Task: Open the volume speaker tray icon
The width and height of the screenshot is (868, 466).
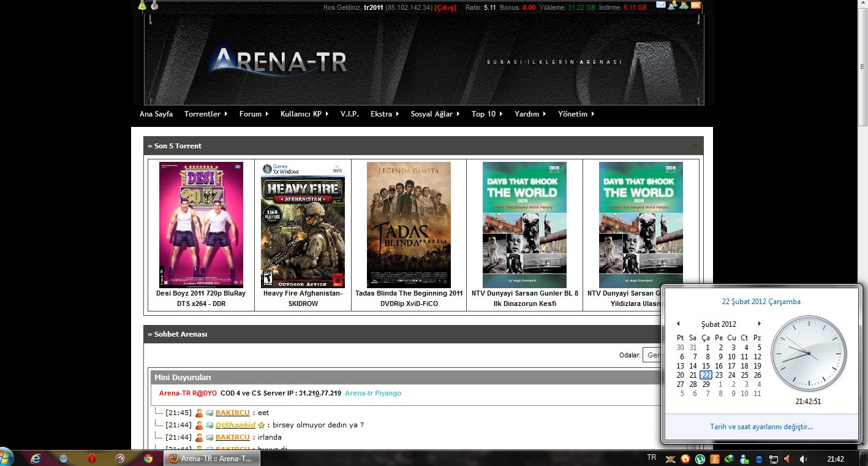Action: 802,459
